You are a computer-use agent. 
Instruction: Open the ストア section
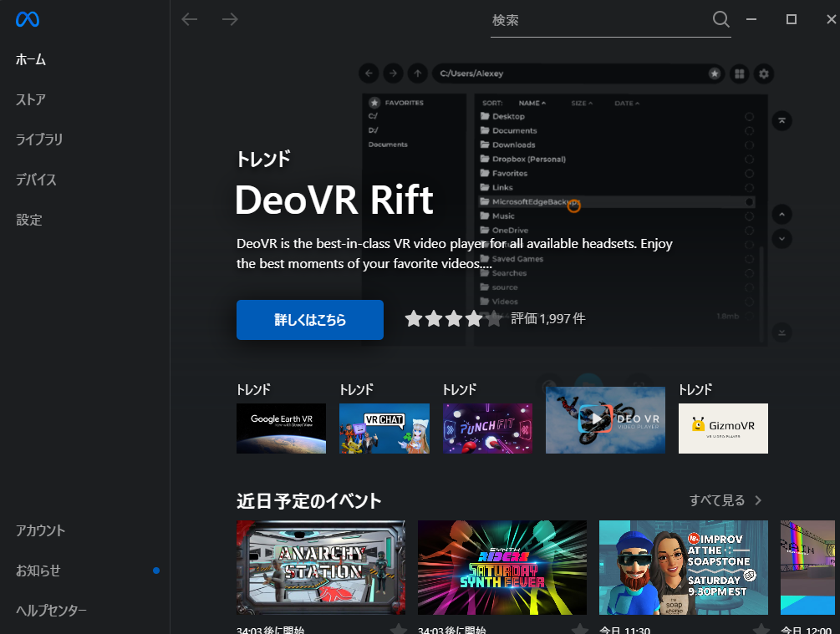(31, 99)
